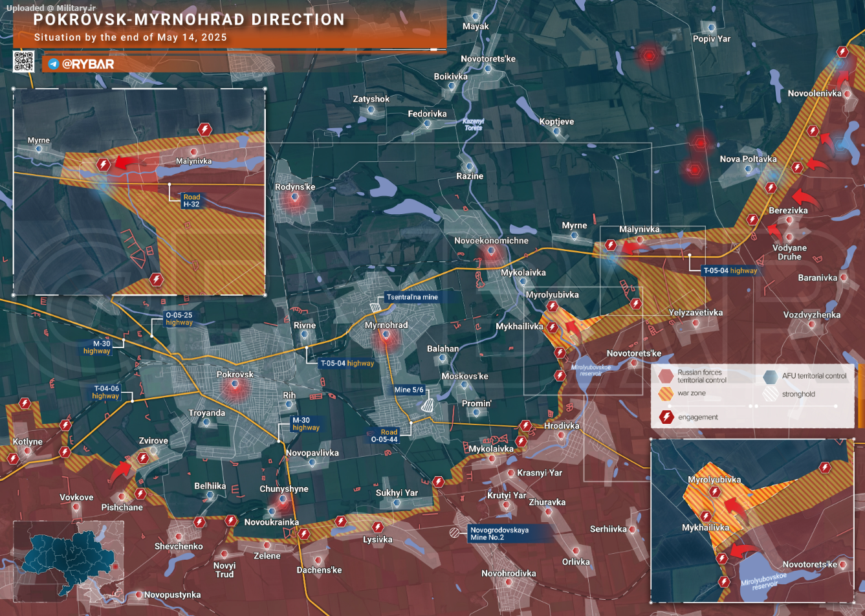Click the Kazenyi Torets river label
Image resolution: width=865 pixels, height=616 pixels.
click(474, 124)
